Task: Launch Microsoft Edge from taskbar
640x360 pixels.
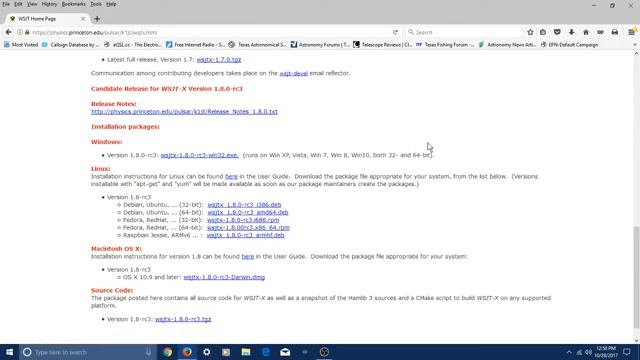Action: (x=265, y=352)
